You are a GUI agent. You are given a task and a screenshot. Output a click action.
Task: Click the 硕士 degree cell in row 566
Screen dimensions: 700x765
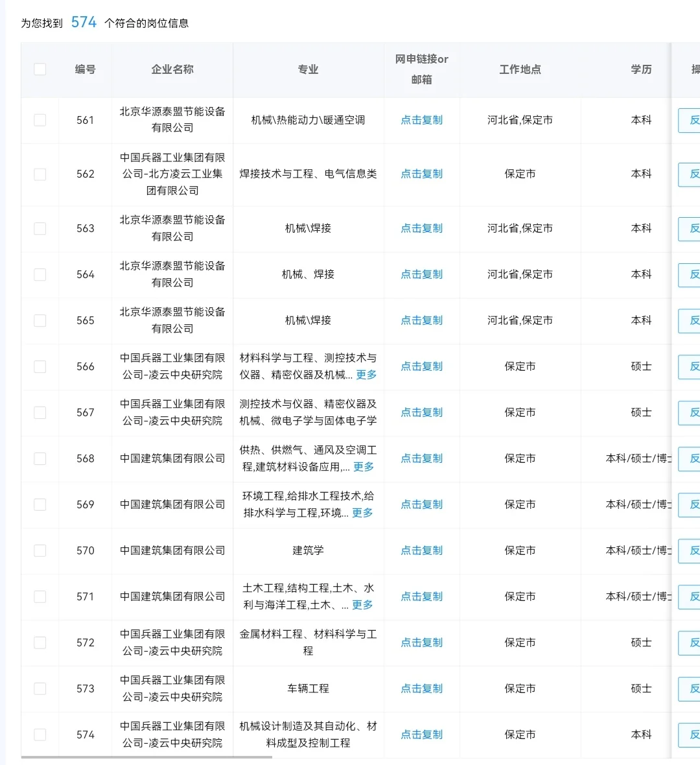coord(641,366)
